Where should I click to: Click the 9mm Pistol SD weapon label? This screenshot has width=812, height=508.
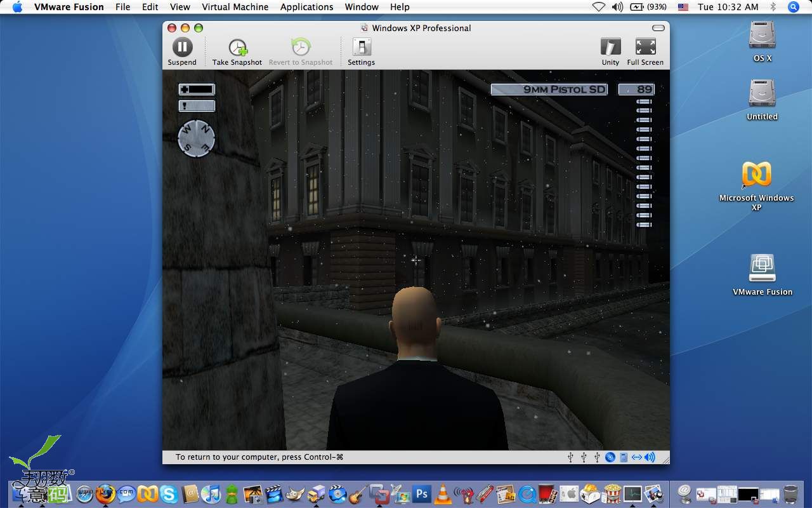point(549,90)
